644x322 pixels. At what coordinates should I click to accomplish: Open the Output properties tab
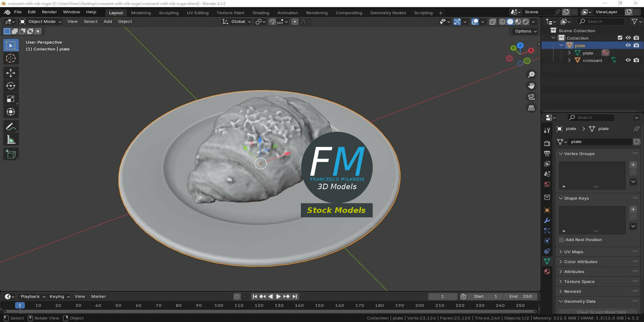click(547, 153)
